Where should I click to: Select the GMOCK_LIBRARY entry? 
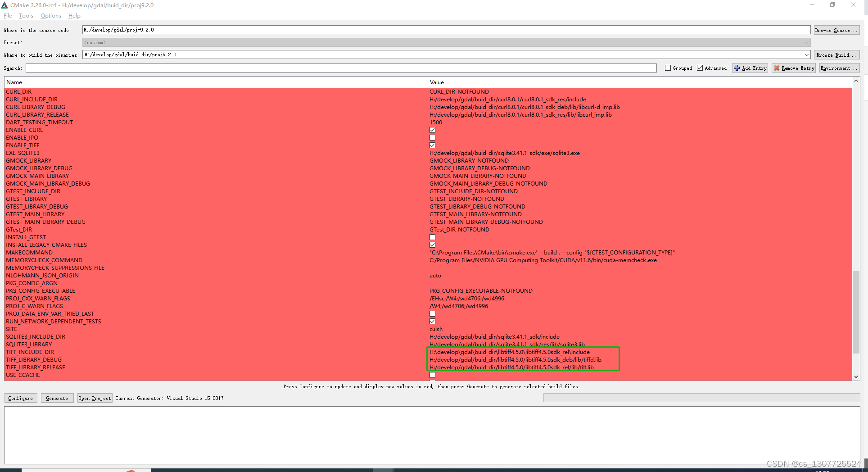pyautogui.click(x=28, y=161)
